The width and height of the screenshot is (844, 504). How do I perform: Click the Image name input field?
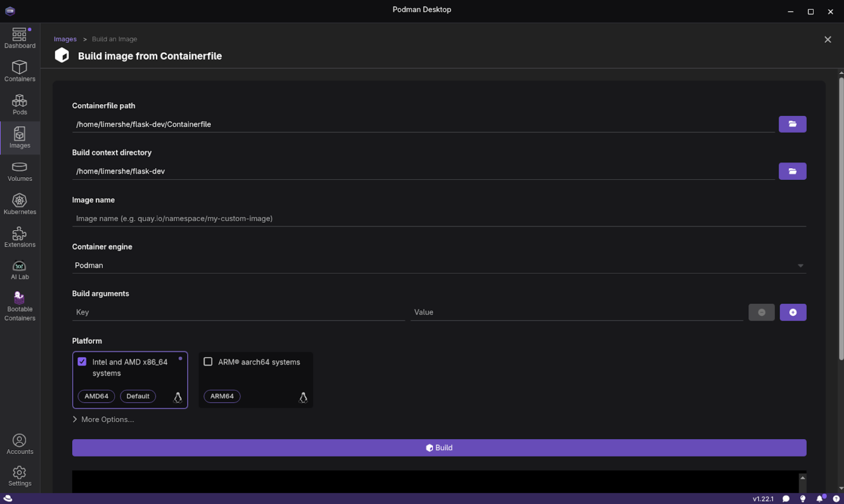point(439,218)
